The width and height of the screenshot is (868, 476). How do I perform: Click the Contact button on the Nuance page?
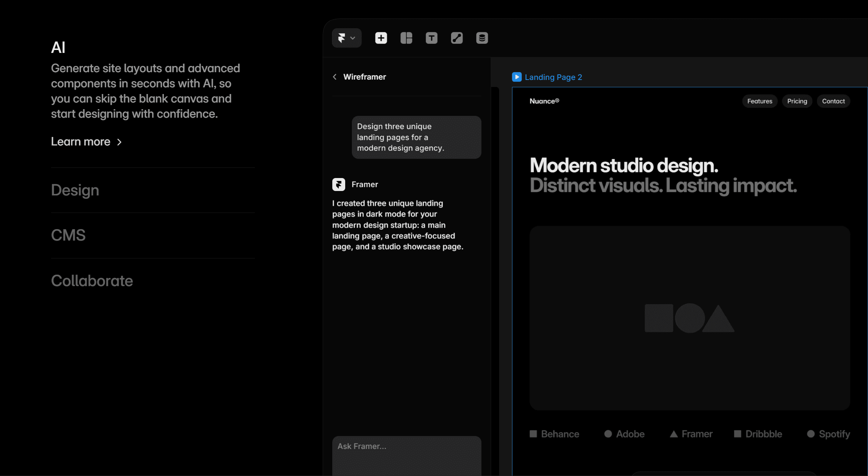pos(833,101)
